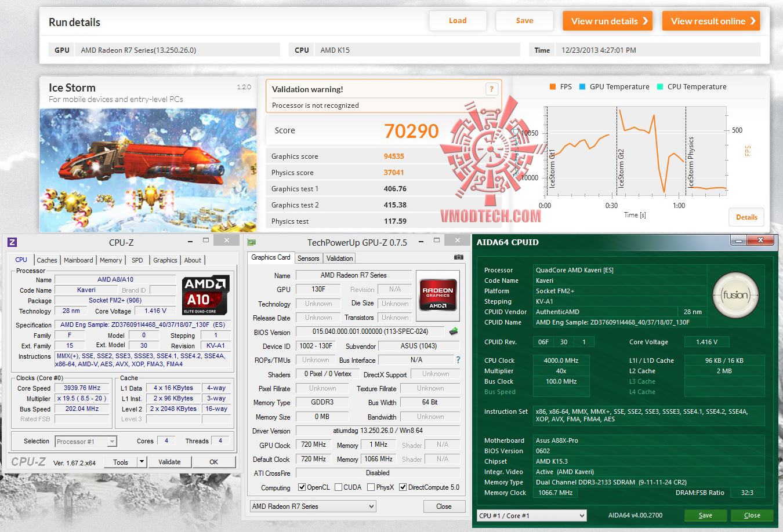783x532 pixels.
Task: Take a GPU-Z screenshot with the camera icon
Action: [x=459, y=257]
